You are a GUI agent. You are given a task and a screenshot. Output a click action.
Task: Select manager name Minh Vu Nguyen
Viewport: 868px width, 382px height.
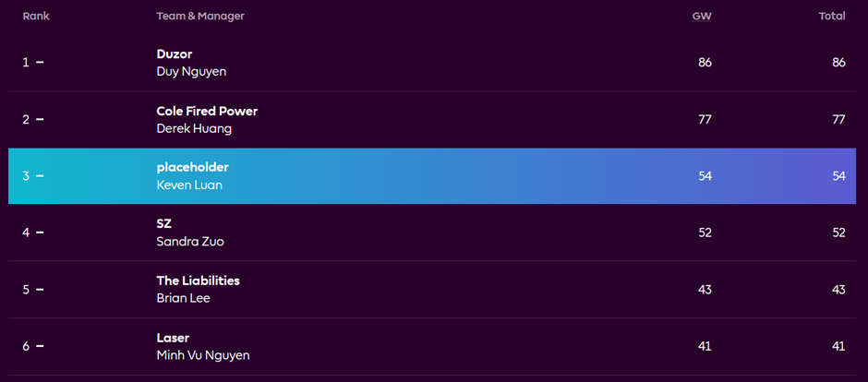[x=203, y=355]
